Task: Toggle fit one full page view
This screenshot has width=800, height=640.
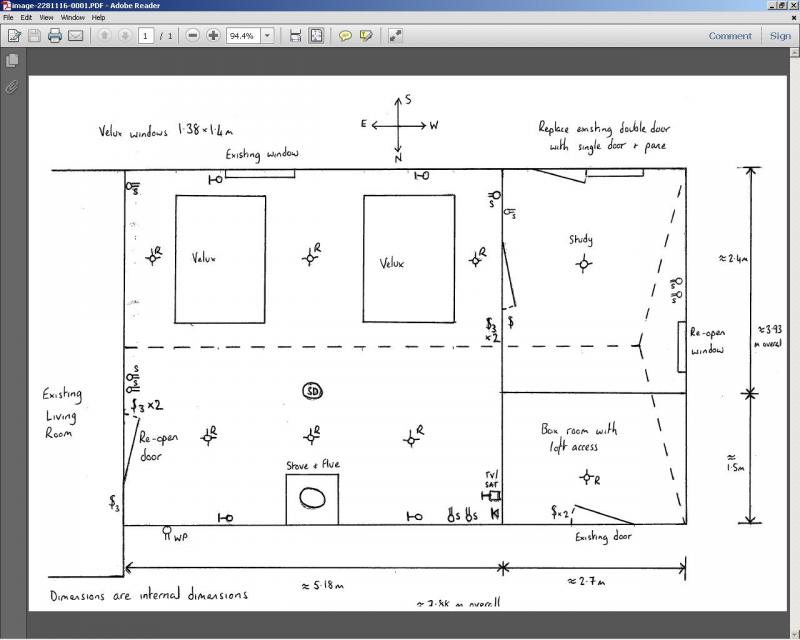Action: pyautogui.click(x=316, y=36)
